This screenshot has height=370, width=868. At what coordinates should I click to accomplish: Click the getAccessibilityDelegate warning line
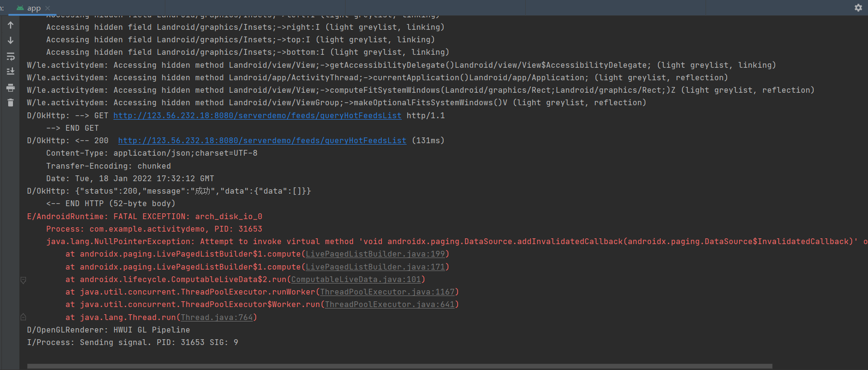pyautogui.click(x=401, y=65)
